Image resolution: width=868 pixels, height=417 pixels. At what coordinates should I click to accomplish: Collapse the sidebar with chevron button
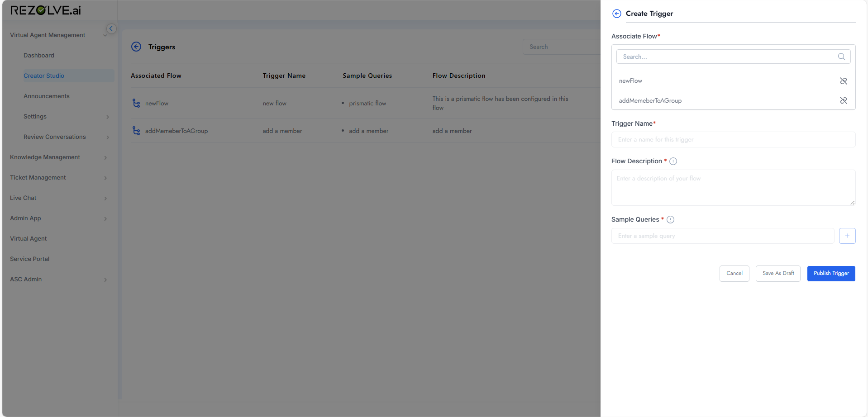[x=111, y=28]
